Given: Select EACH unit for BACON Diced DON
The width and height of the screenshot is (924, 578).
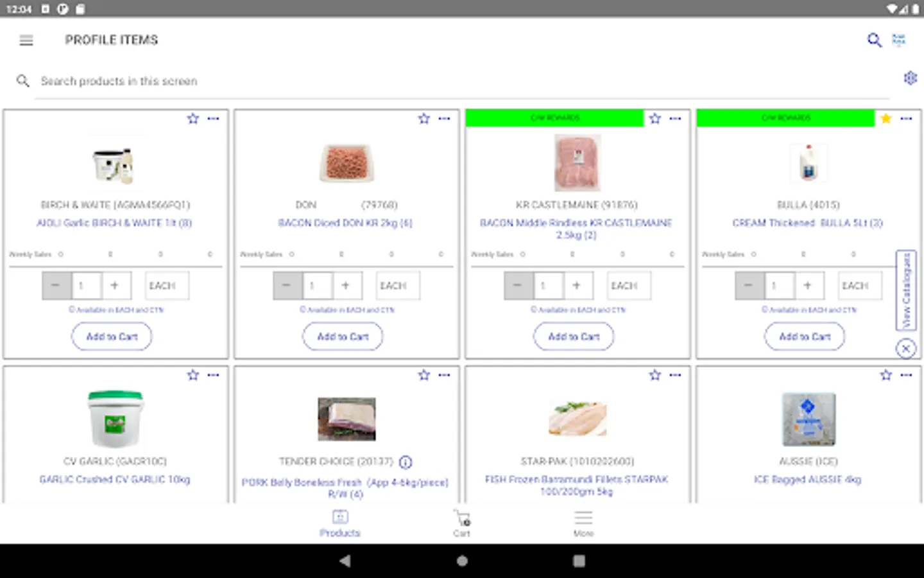Looking at the screenshot, I should click(x=398, y=286).
